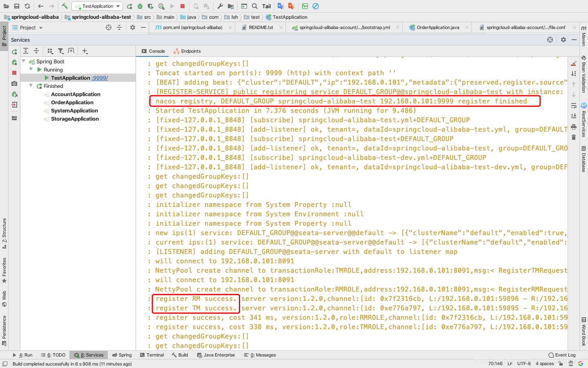Collapse the Finished node in Services tree
Screen dimensions: 588x368
pyautogui.click(x=31, y=86)
